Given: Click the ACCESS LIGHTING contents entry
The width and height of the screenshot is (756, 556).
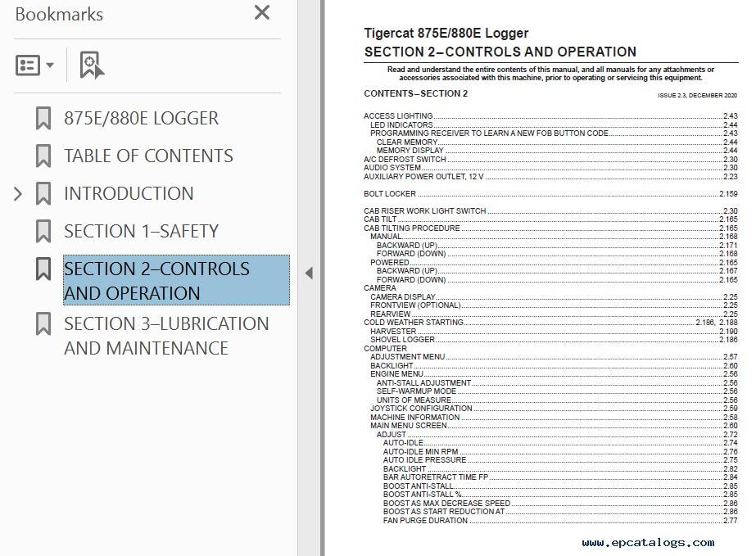Looking at the screenshot, I should tap(550, 115).
